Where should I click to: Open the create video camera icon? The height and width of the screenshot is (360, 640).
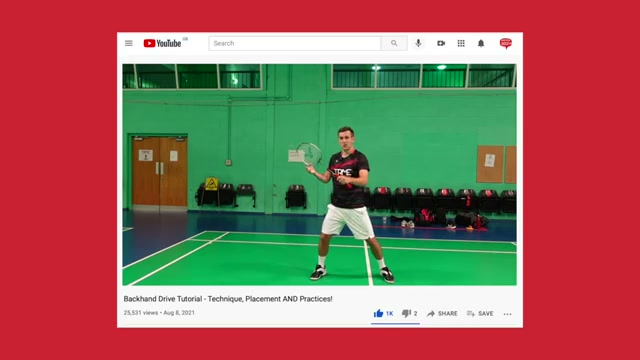[441, 43]
